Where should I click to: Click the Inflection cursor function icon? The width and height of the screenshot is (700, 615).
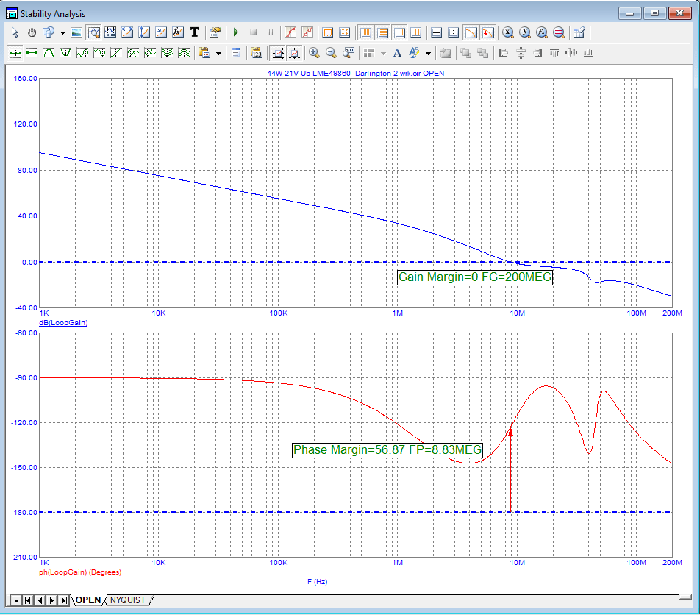coord(116,53)
